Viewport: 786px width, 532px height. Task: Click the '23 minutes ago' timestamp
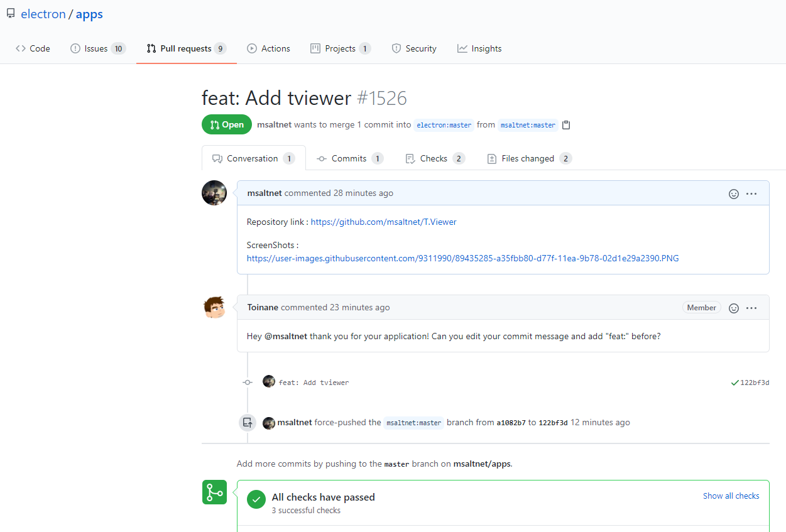tap(360, 307)
